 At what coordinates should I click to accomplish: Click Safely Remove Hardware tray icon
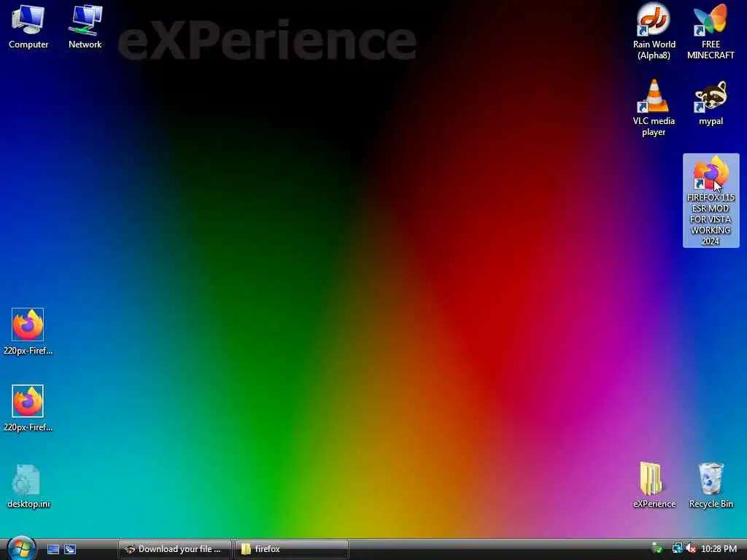pyautogui.click(x=657, y=549)
